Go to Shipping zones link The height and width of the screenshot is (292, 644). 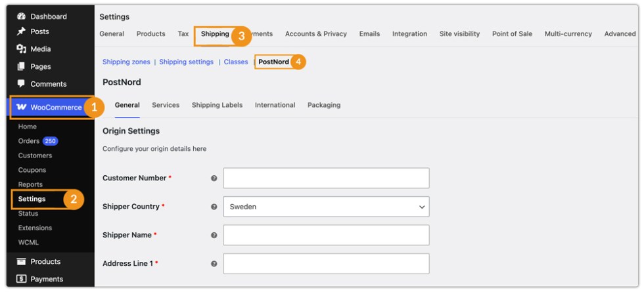[126, 62]
